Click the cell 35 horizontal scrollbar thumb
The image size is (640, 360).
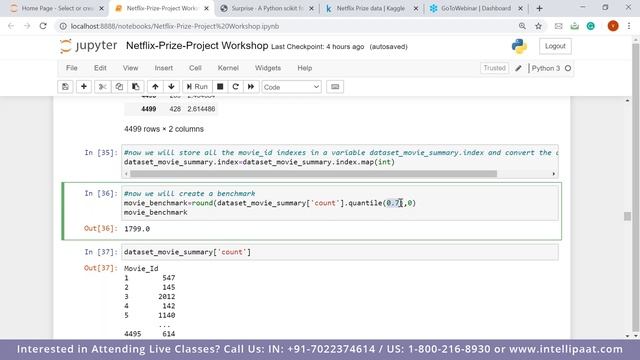(313, 174)
